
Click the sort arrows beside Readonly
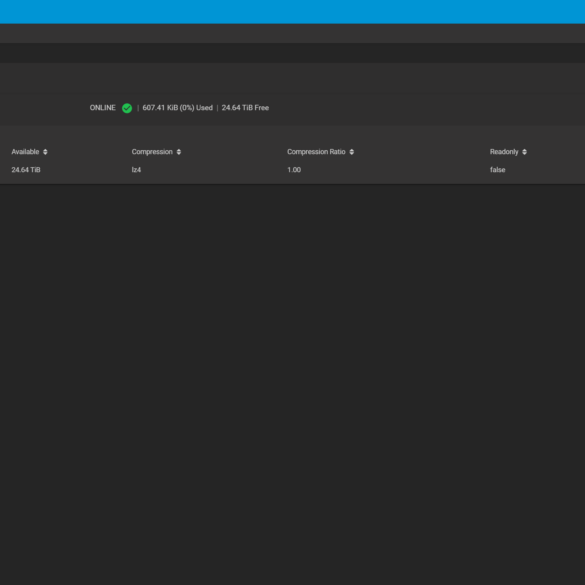pyautogui.click(x=524, y=152)
